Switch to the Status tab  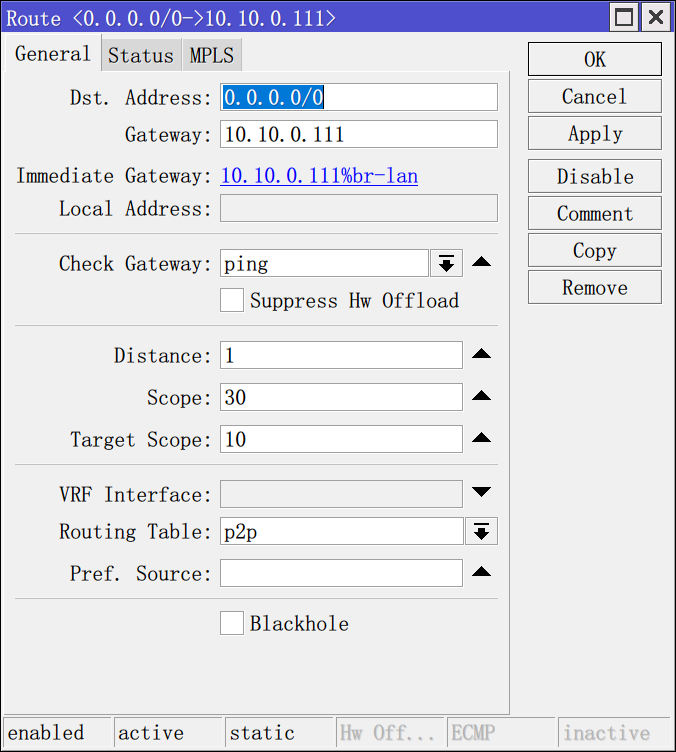click(x=140, y=55)
